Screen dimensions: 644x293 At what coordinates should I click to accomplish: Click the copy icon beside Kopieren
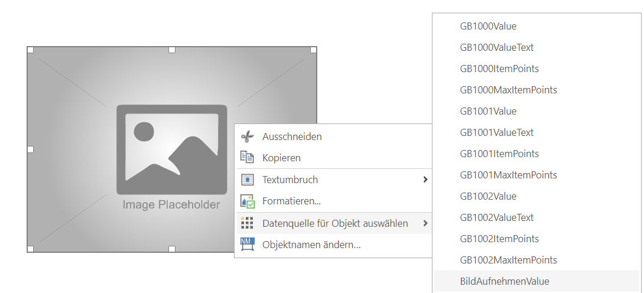coord(247,158)
